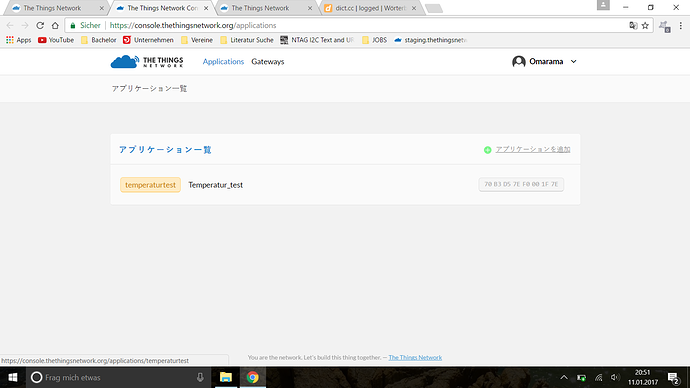The width and height of the screenshot is (690, 388).
Task: Show hidden system tray icons chevron
Action: coord(564,377)
